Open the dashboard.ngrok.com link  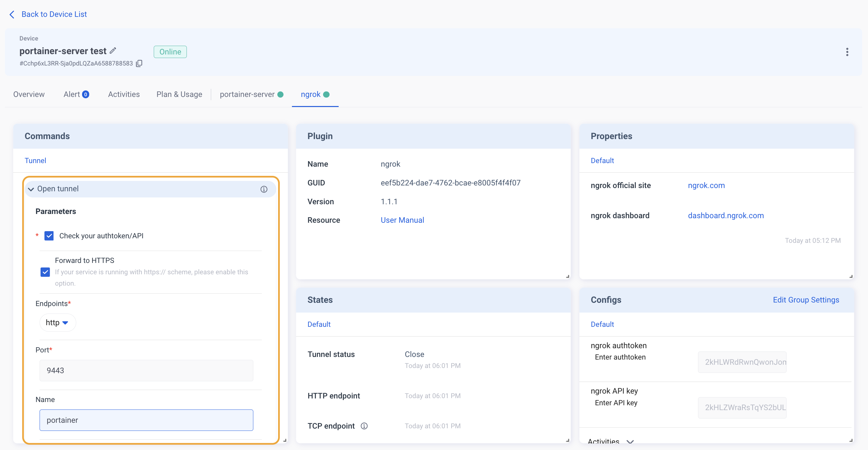click(x=726, y=216)
